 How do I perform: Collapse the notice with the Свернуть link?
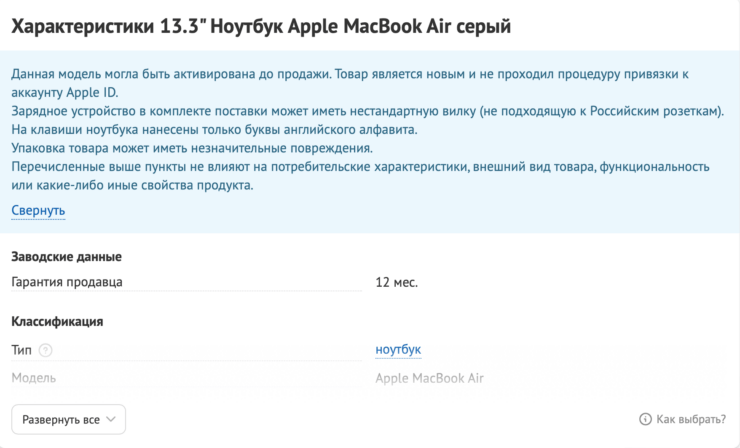click(x=38, y=211)
